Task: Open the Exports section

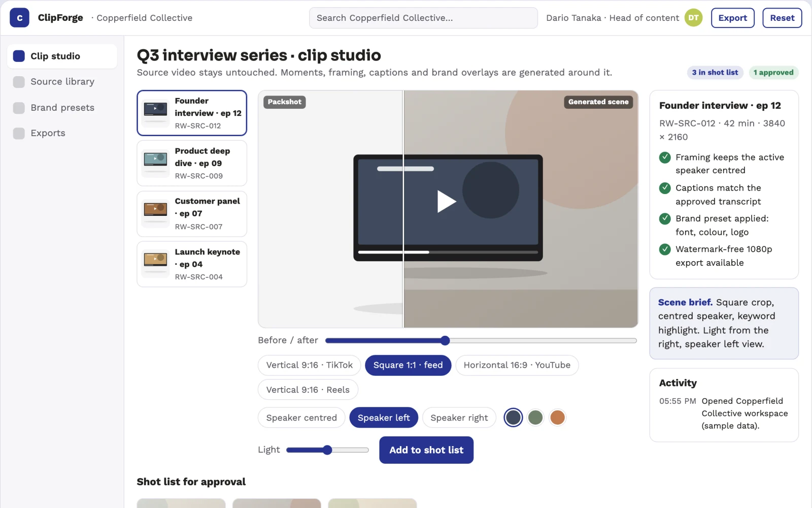Action: pyautogui.click(x=62, y=133)
